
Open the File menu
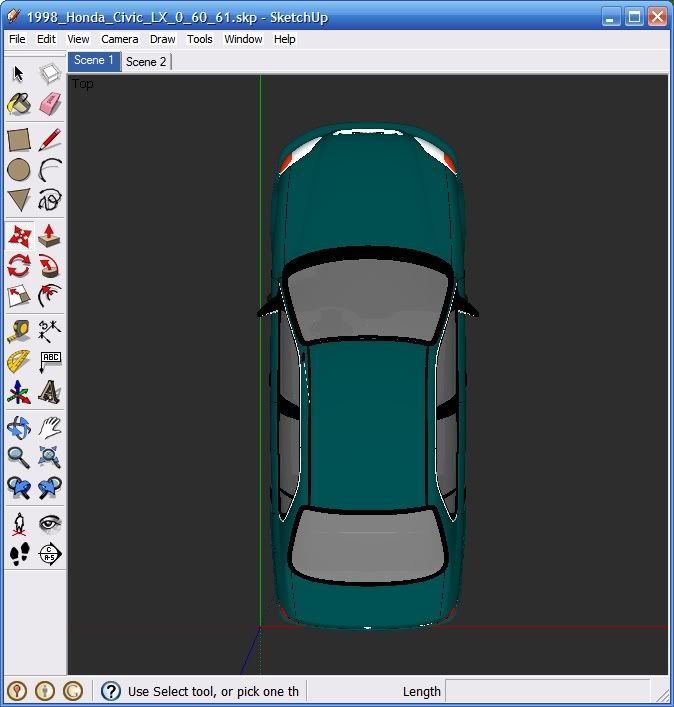17,39
